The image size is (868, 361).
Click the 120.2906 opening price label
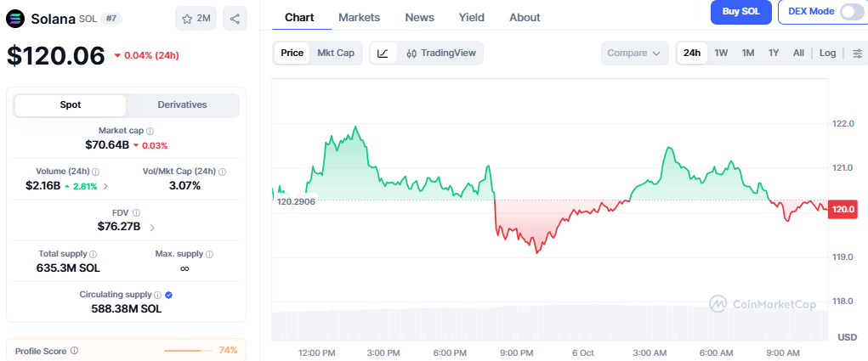[x=296, y=202]
